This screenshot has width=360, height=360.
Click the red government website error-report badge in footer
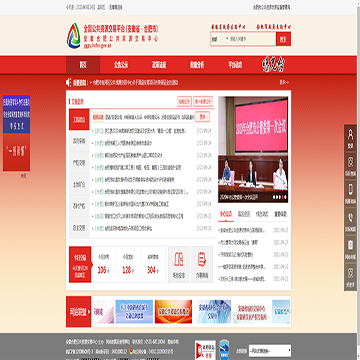205,349
